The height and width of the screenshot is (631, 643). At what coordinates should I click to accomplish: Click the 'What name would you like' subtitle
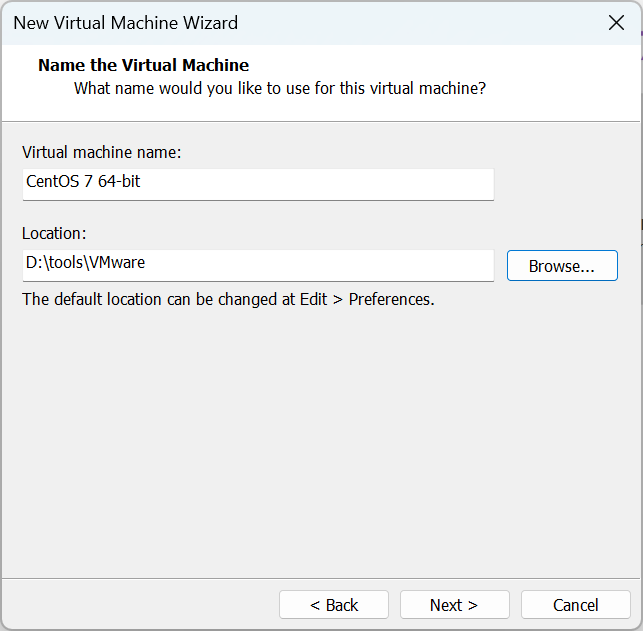click(280, 88)
